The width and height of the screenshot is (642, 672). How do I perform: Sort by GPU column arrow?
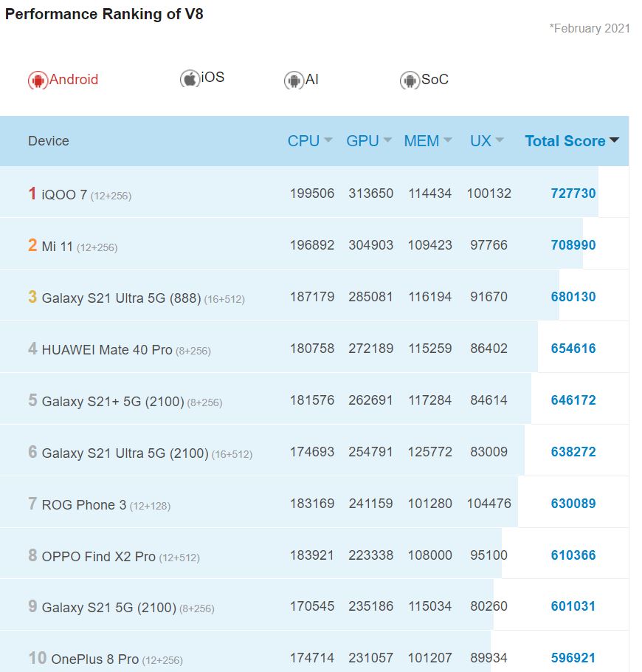tap(387, 140)
